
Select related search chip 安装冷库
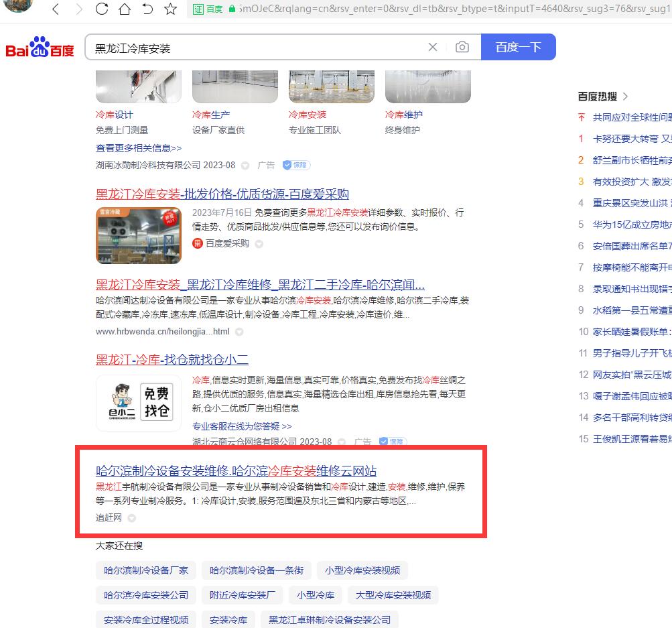[228, 620]
